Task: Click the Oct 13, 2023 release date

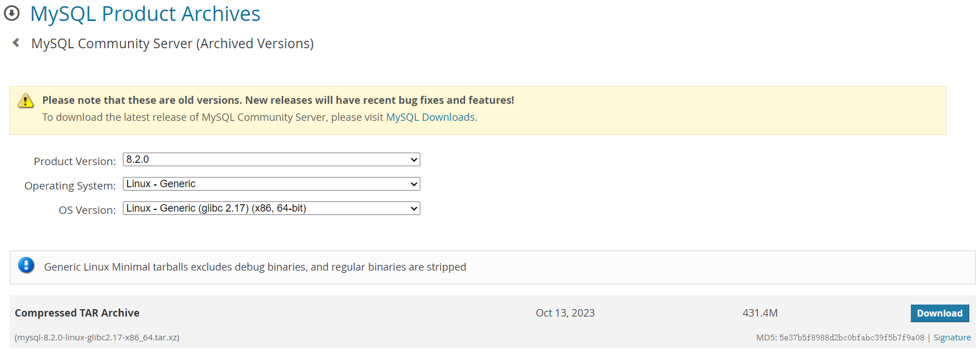Action: coord(565,313)
